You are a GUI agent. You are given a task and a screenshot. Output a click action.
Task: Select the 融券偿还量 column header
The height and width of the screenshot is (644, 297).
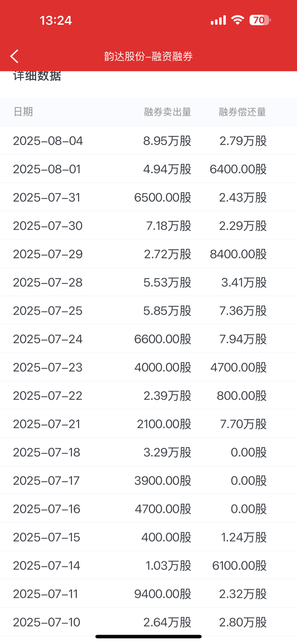pyautogui.click(x=242, y=112)
